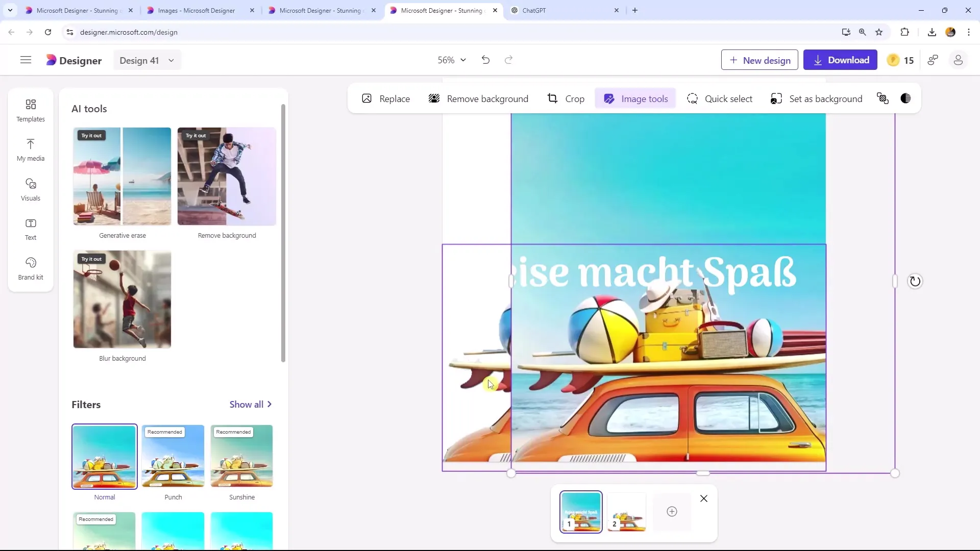The height and width of the screenshot is (551, 980).
Task: Click the Download button
Action: (842, 60)
